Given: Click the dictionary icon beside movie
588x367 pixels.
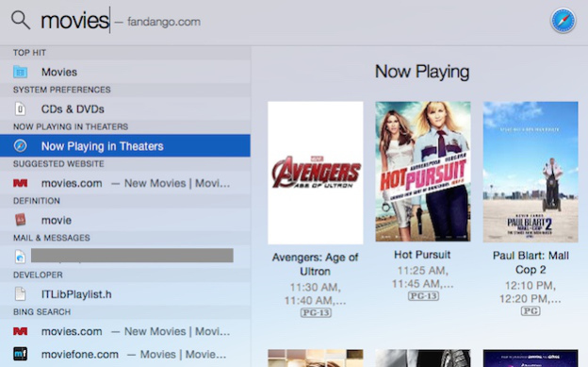Looking at the screenshot, I should pyautogui.click(x=20, y=220).
